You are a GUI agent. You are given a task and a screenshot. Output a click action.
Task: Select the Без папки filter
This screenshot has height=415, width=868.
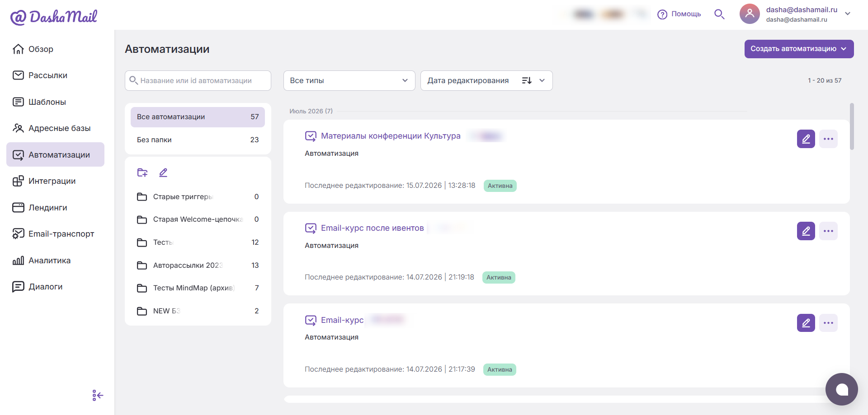pos(198,140)
